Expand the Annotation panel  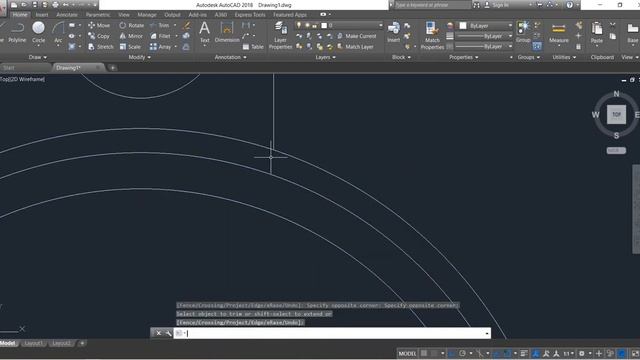pyautogui.click(x=231, y=57)
